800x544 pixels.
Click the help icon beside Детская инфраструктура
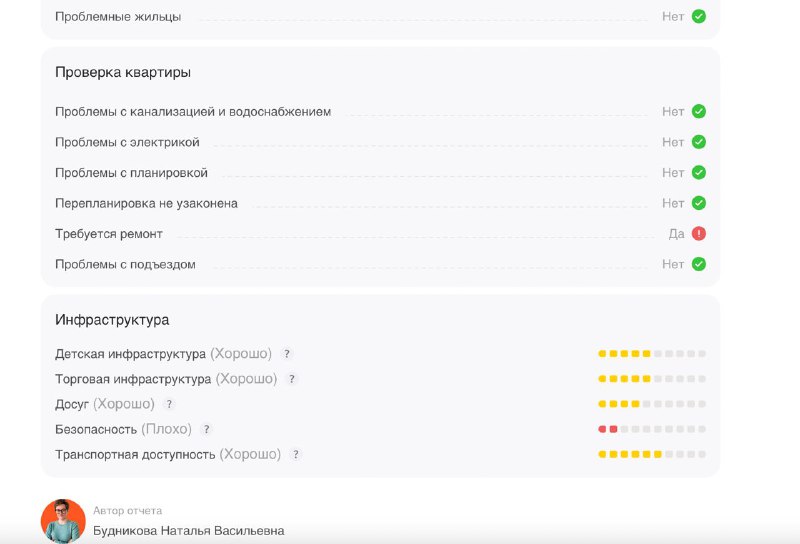pos(286,354)
